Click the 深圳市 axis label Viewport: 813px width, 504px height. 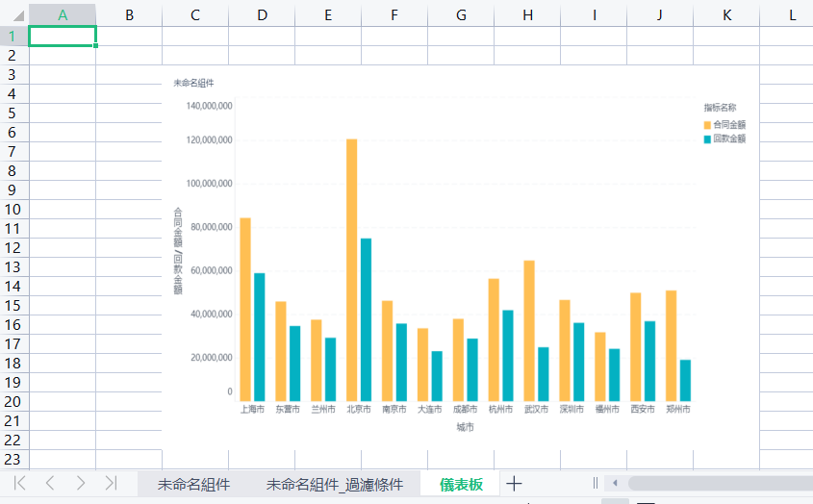coord(572,409)
